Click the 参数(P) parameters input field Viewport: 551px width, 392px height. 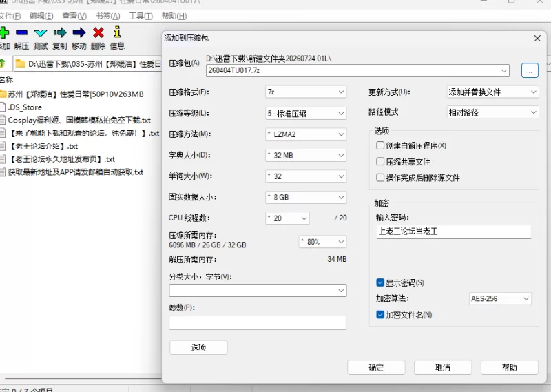[258, 322]
